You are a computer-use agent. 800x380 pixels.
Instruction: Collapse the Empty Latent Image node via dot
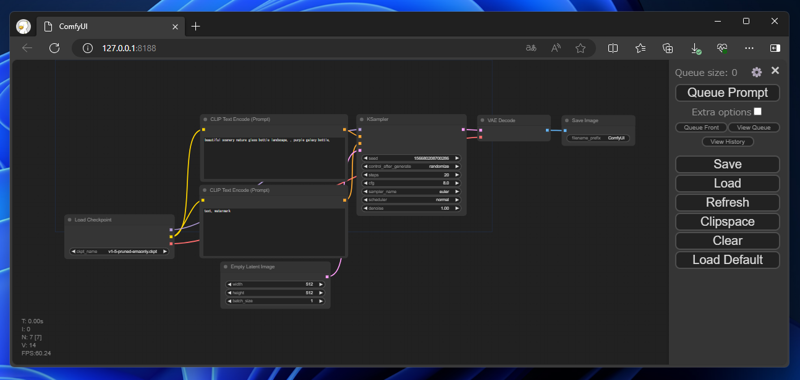tap(226, 267)
